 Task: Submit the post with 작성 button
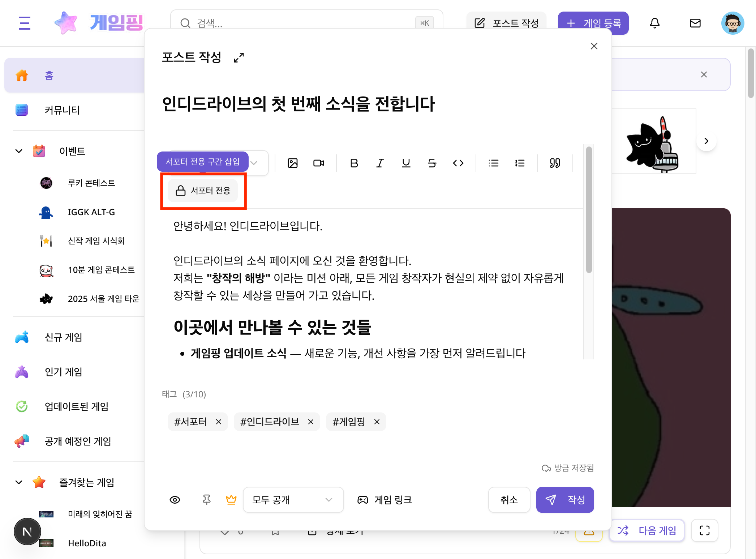click(x=565, y=500)
